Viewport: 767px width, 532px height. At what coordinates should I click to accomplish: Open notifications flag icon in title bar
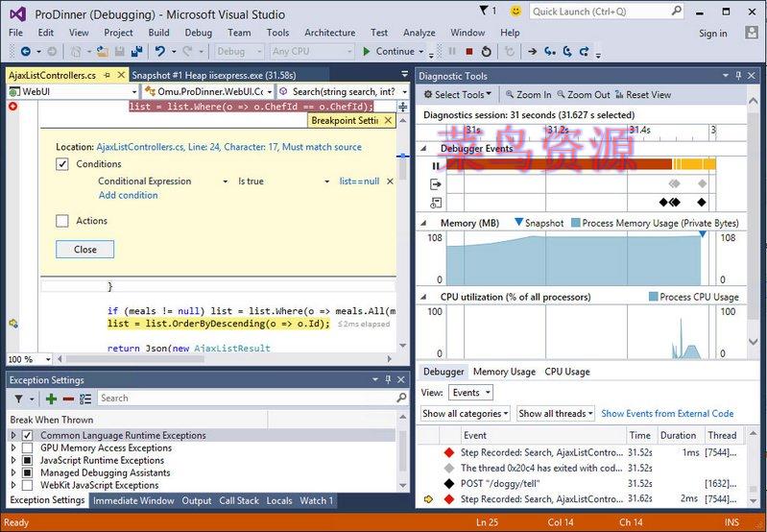click(x=484, y=11)
